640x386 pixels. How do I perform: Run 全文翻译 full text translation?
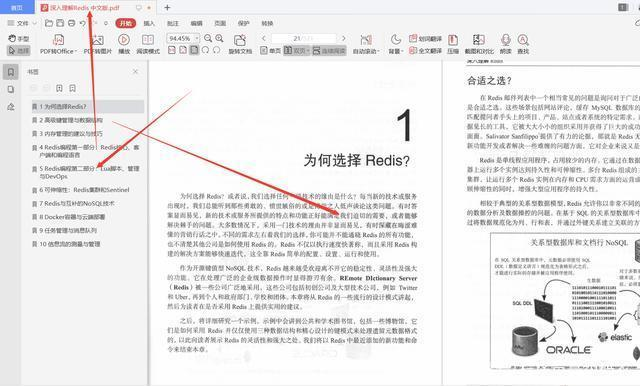(425, 51)
